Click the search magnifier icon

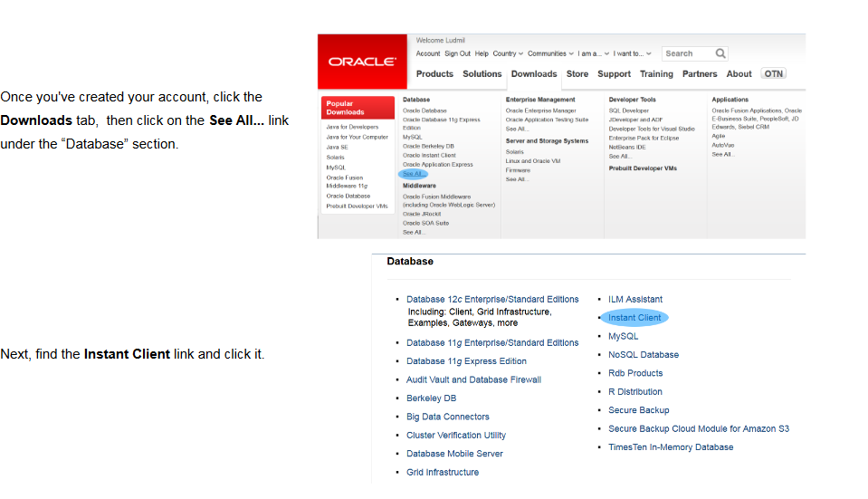coord(720,53)
